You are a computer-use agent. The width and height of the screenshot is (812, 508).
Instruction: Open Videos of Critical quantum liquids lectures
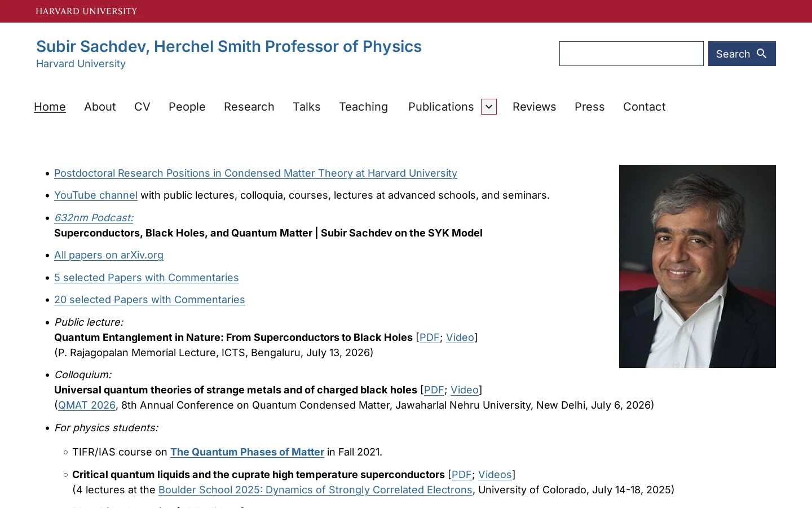(495, 475)
